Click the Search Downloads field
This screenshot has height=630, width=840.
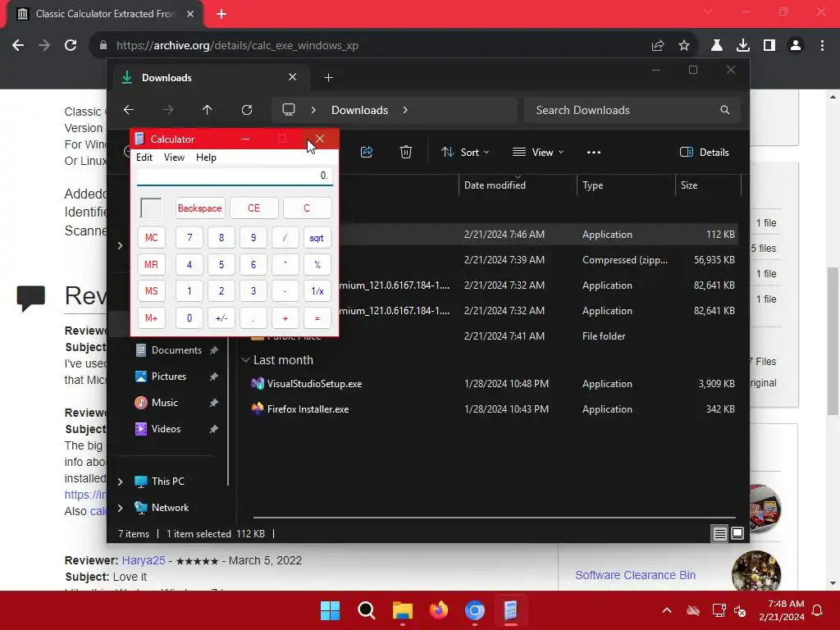tap(632, 110)
